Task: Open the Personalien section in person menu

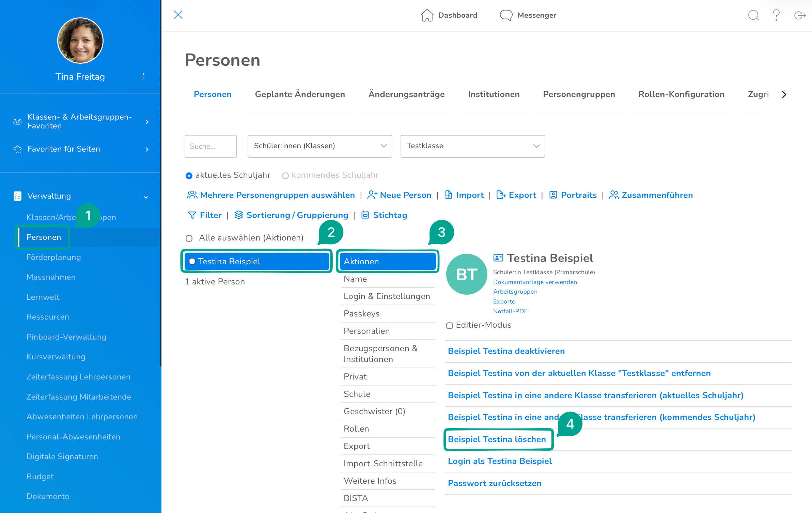Action: [366, 331]
